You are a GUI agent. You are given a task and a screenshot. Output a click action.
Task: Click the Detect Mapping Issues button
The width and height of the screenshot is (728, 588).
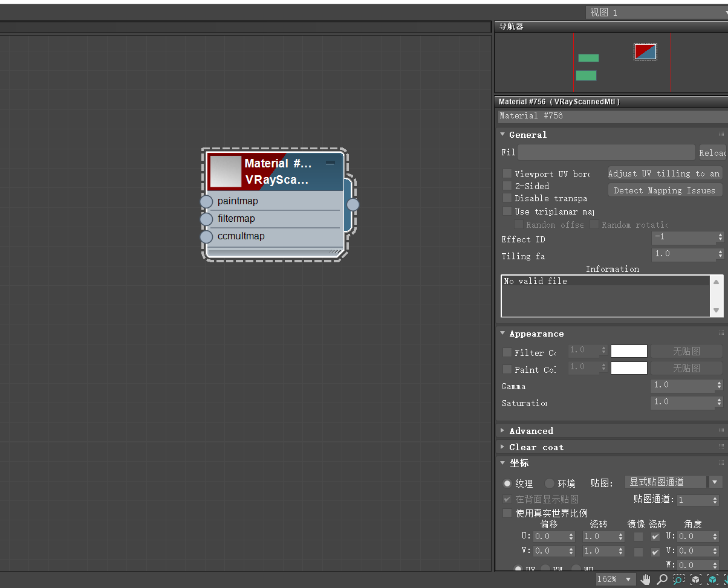(x=665, y=190)
